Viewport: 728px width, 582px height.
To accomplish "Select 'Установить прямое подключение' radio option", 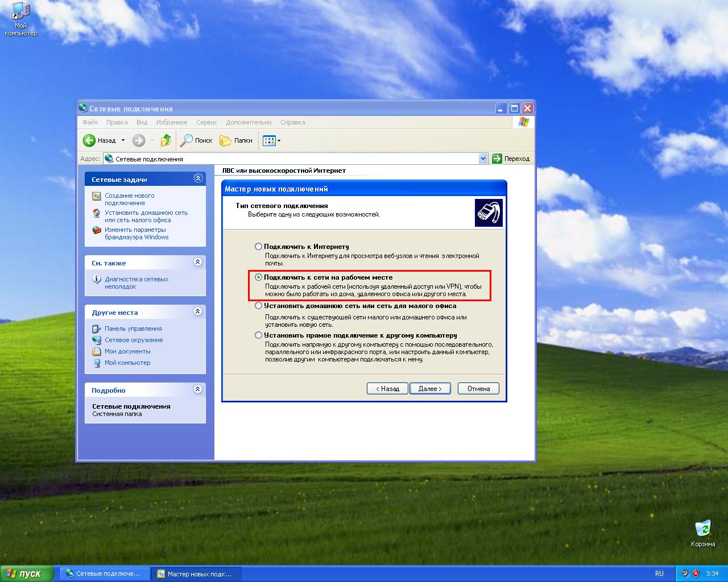I will click(x=258, y=335).
